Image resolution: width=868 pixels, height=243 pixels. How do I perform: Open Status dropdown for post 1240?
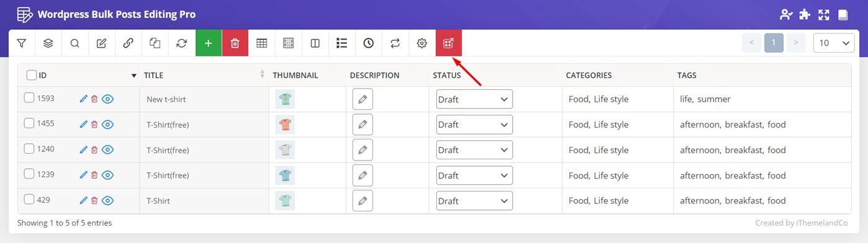coord(475,150)
